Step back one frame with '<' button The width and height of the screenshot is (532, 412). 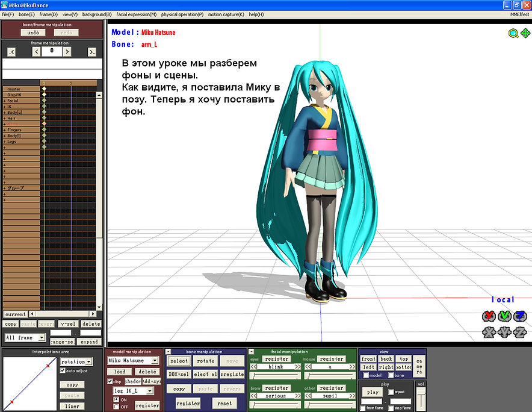click(x=36, y=52)
